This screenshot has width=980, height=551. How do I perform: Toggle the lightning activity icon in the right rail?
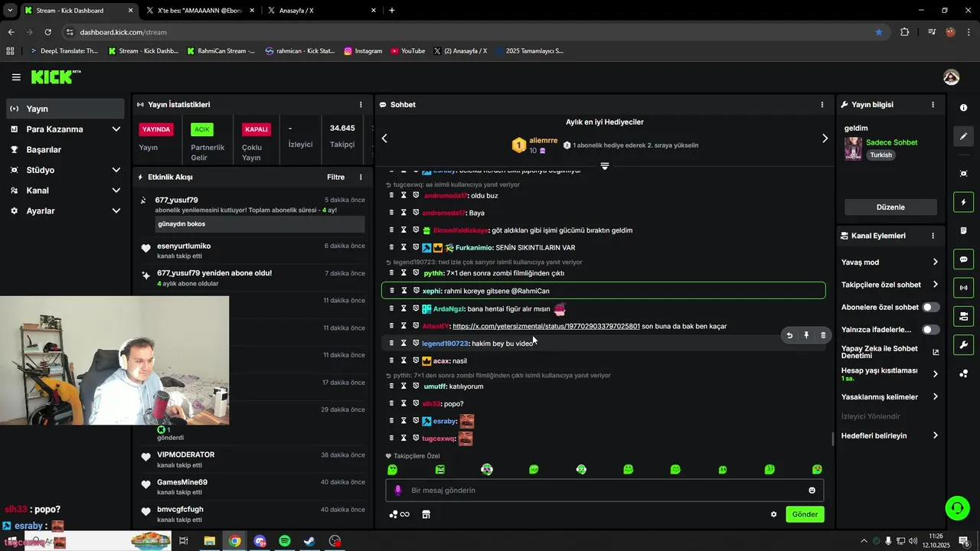coord(963,202)
